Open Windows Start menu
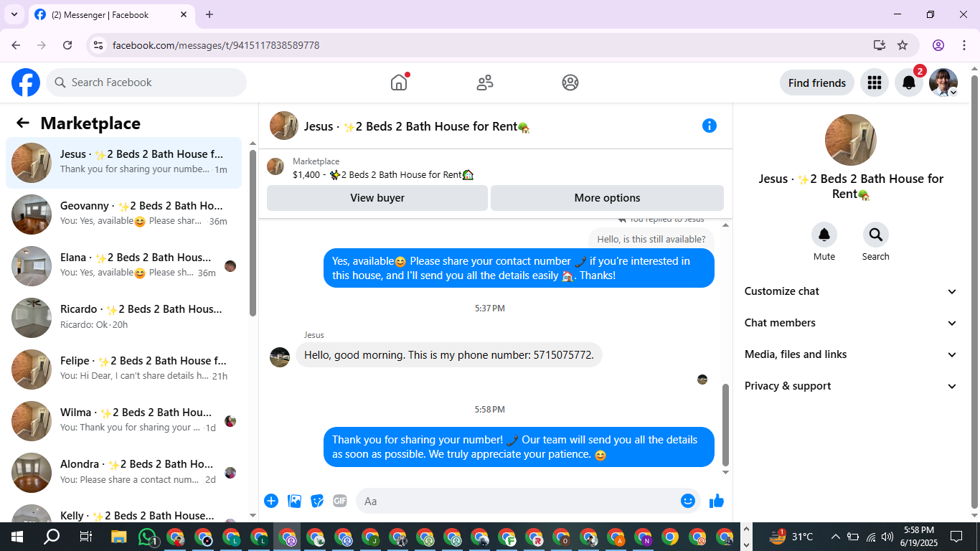Viewport: 980px width, 551px height. [17, 537]
